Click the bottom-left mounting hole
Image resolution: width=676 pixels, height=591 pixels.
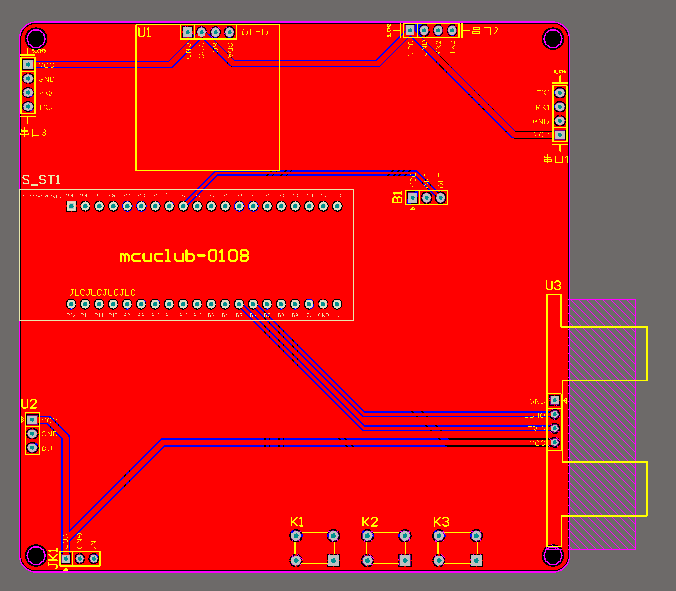click(36, 555)
